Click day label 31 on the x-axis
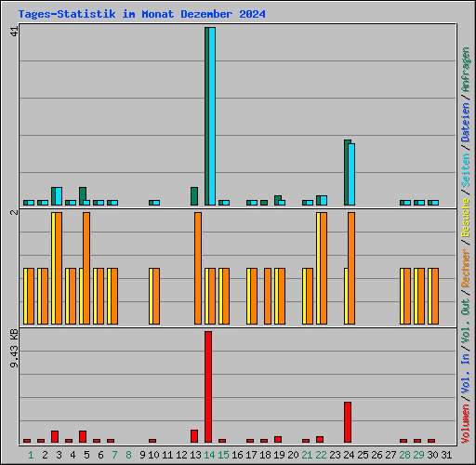 (446, 455)
